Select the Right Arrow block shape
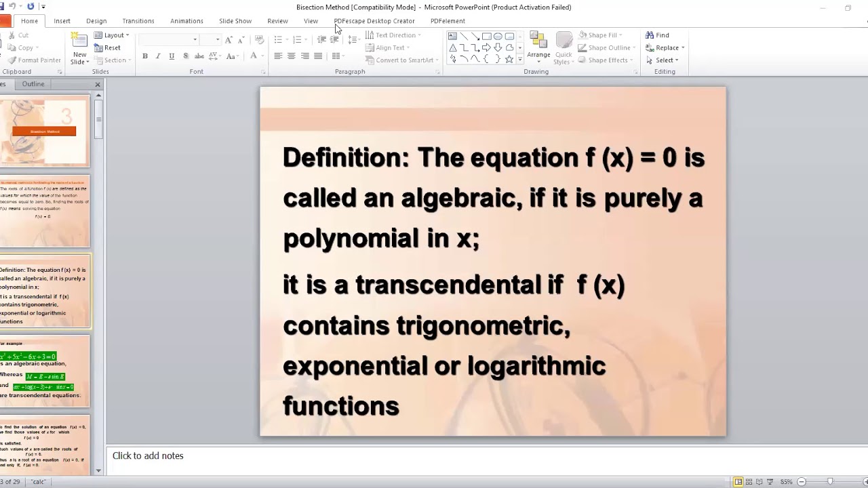Viewport: 868px width, 488px height. tap(486, 47)
